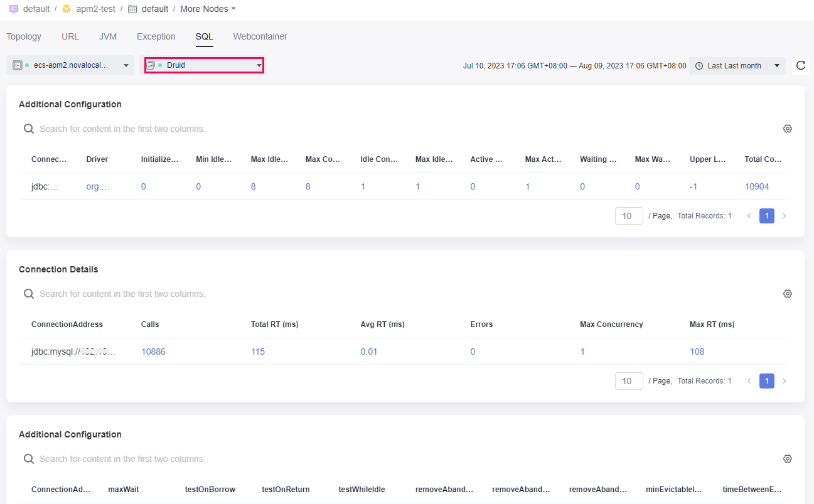Click the testOnReturn column header

pos(286,490)
